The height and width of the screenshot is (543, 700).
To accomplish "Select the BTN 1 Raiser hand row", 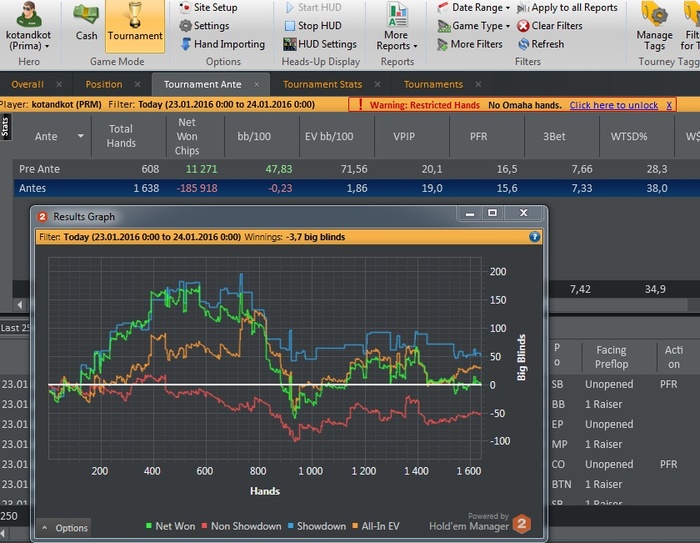I will [x=624, y=485].
